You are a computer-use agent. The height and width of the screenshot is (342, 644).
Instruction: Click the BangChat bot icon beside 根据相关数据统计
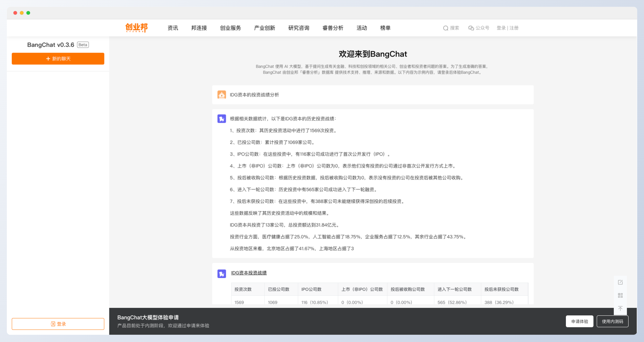[x=222, y=119]
